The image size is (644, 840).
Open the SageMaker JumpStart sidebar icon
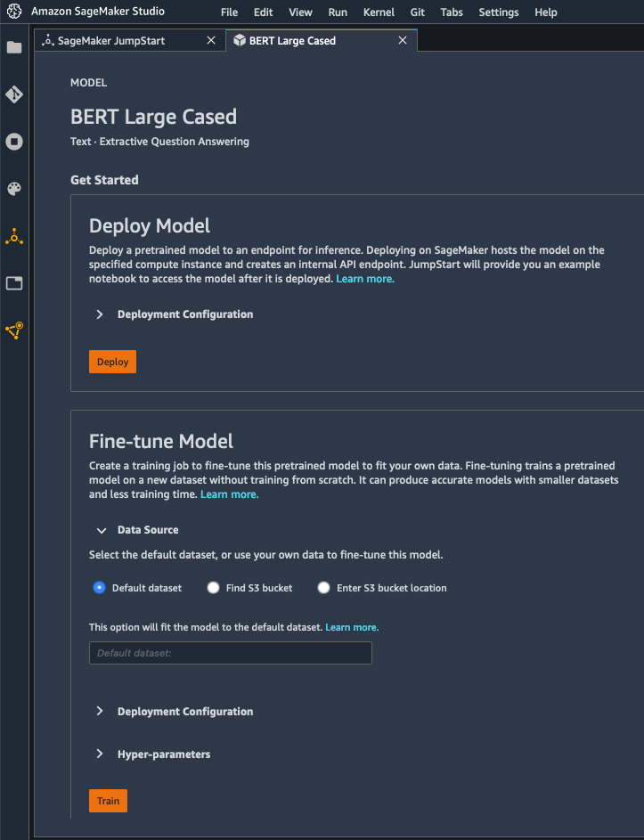tap(14, 236)
